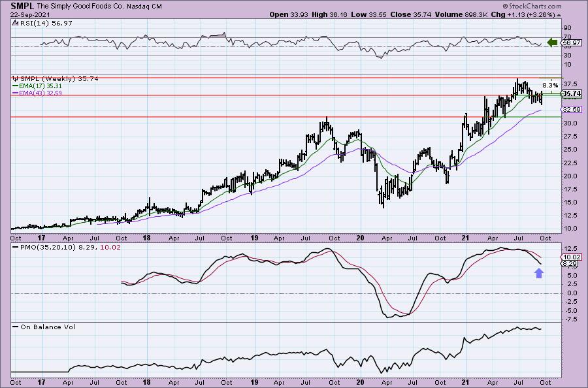Select the company name The Simply Good Foods Co.
Image resolution: width=588 pixels, height=388 pixels.
(x=80, y=7)
